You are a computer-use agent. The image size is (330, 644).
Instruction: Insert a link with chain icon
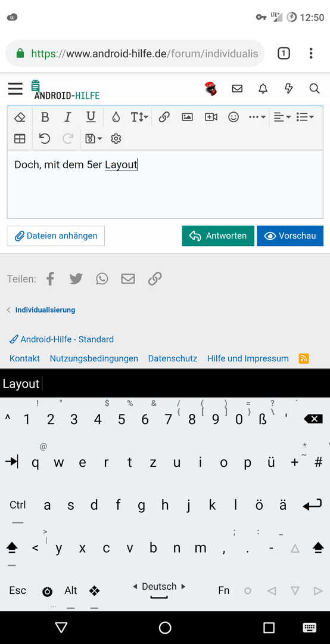coord(164,117)
